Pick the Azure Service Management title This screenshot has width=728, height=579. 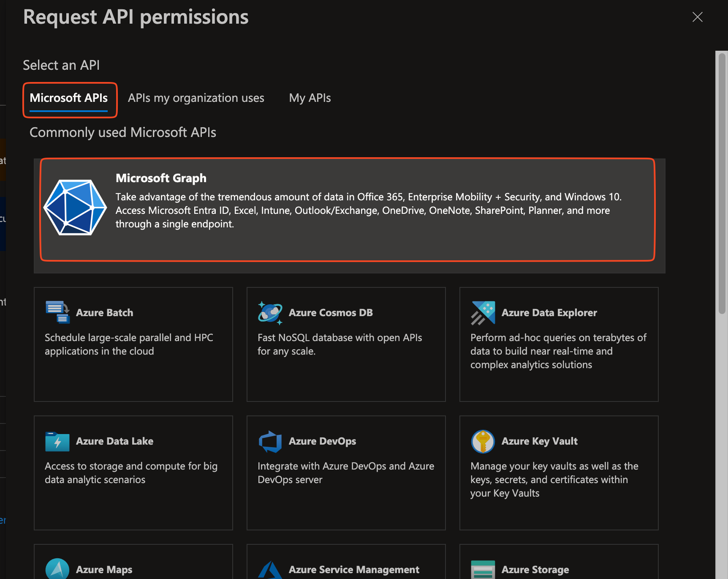[x=354, y=570]
